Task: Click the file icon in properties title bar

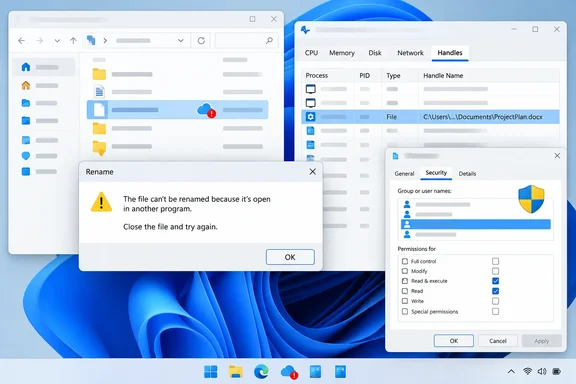Action: [x=395, y=156]
